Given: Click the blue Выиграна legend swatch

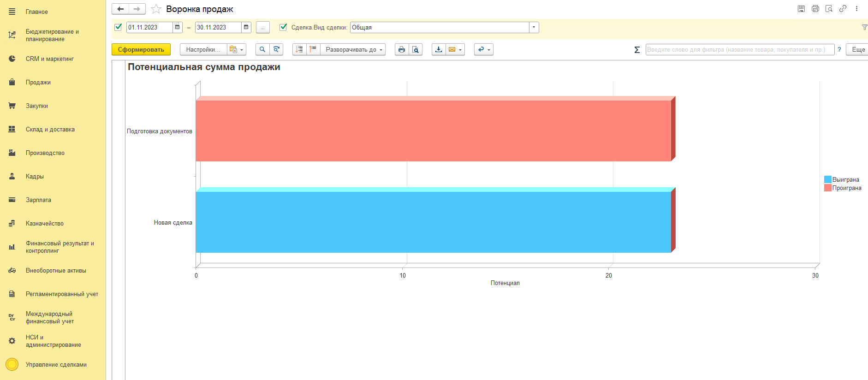Looking at the screenshot, I should [x=828, y=179].
